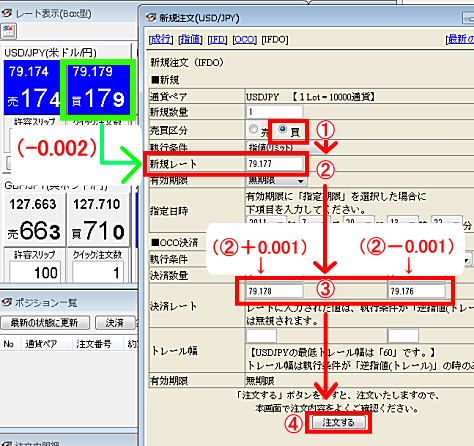
Task: Click the USD/JPY(米ドル/円) pair label
Action: click(x=50, y=52)
